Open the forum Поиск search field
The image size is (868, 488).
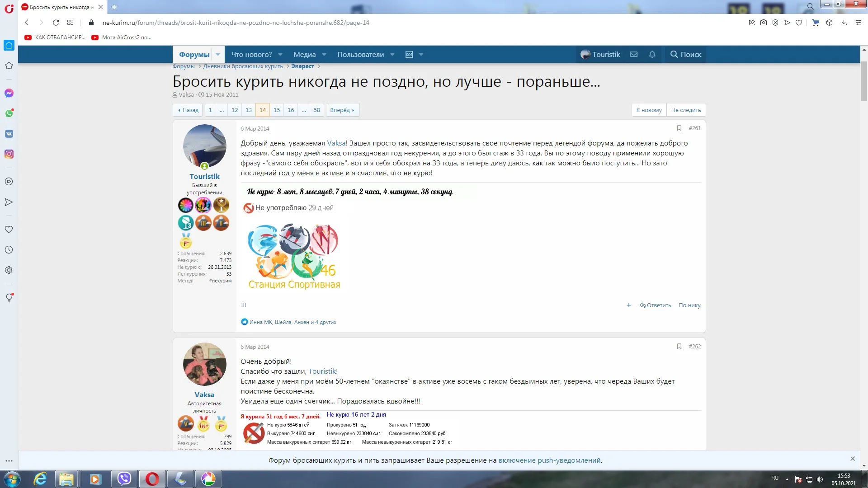coord(686,54)
